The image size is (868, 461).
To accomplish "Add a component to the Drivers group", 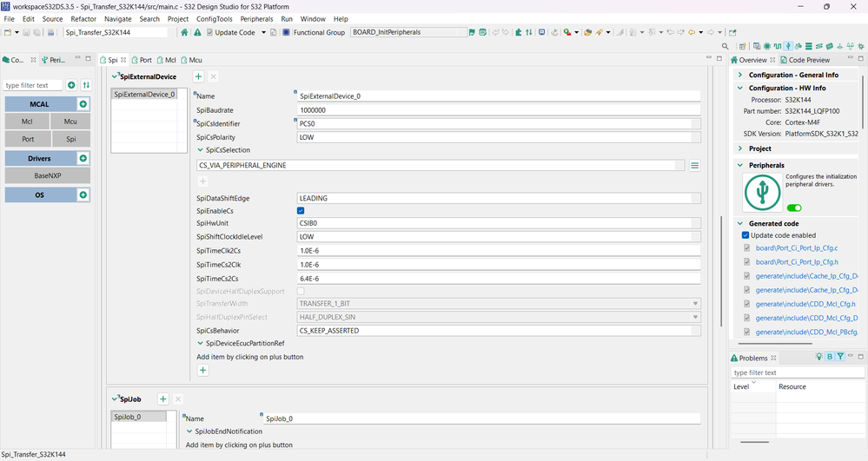I will [83, 158].
